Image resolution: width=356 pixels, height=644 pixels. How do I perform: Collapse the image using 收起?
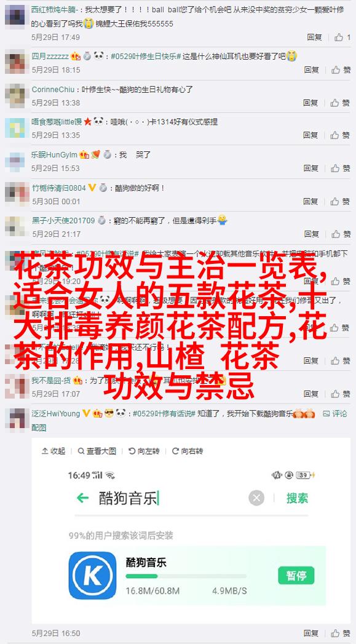pos(53,451)
